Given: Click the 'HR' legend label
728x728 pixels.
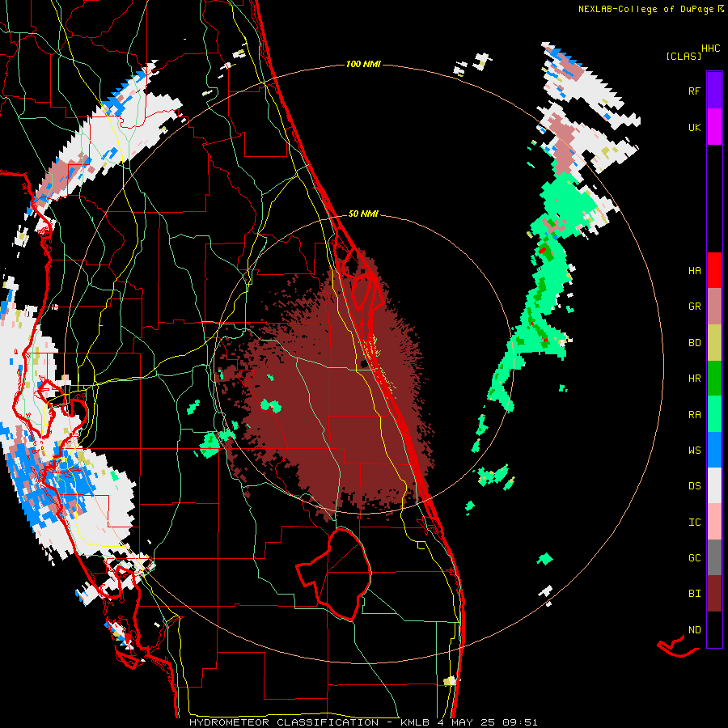Looking at the screenshot, I should [694, 379].
